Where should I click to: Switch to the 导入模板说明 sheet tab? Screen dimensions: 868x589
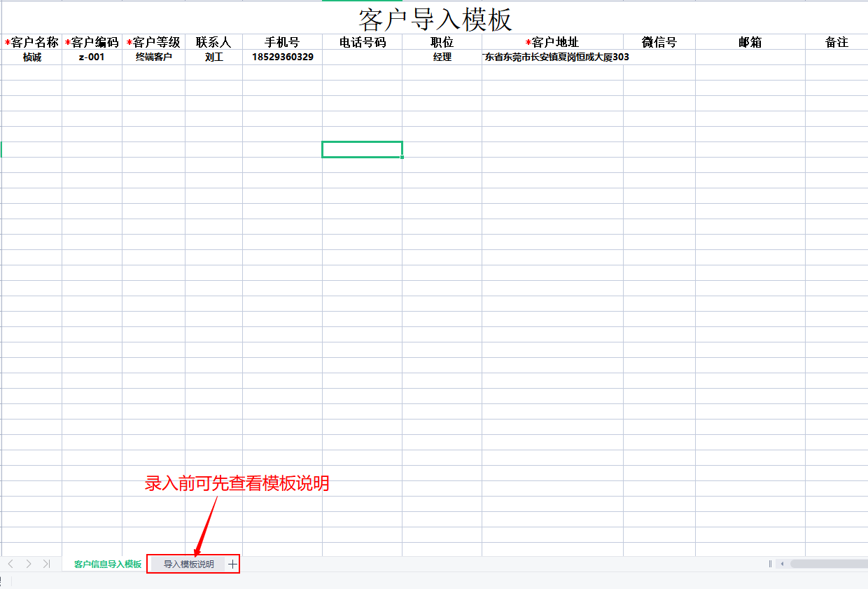click(189, 564)
